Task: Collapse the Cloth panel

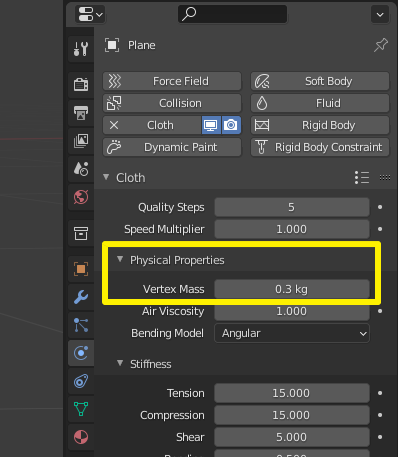Action: [106, 177]
